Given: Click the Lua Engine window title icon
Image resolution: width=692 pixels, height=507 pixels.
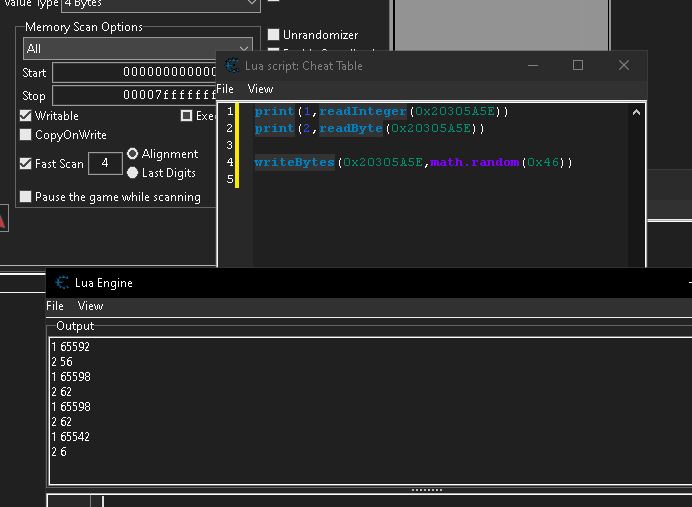Looking at the screenshot, I should click(x=63, y=283).
